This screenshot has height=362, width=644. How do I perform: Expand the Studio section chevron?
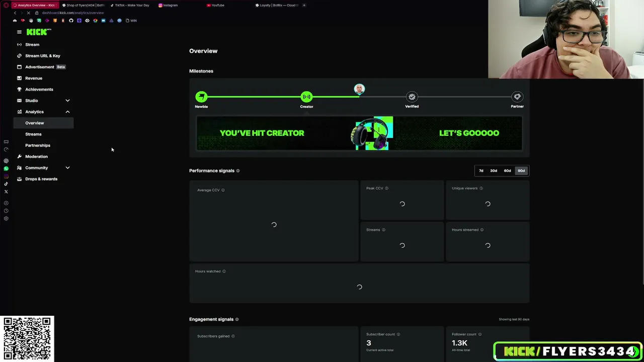pos(67,101)
